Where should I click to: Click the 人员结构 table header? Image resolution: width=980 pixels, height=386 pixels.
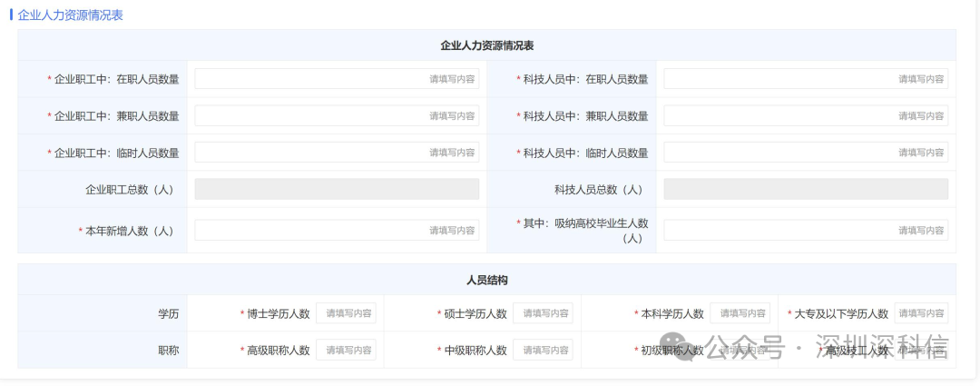487,280
